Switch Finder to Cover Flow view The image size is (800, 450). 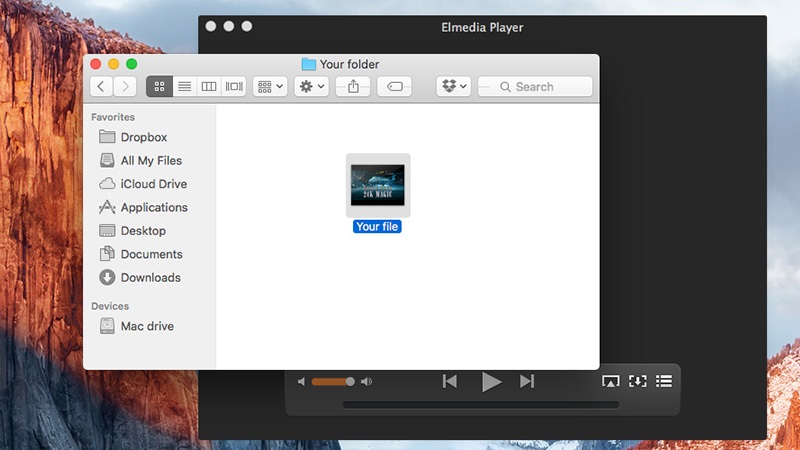[x=234, y=86]
